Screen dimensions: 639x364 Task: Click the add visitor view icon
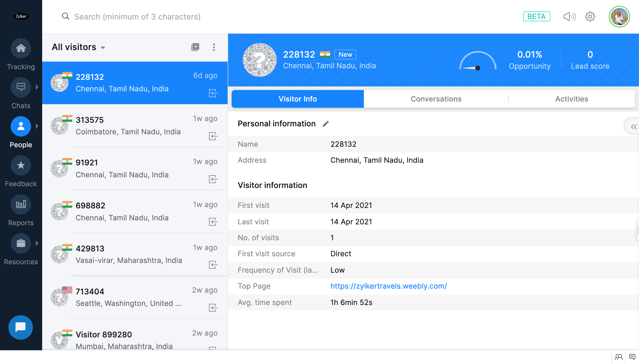click(195, 47)
